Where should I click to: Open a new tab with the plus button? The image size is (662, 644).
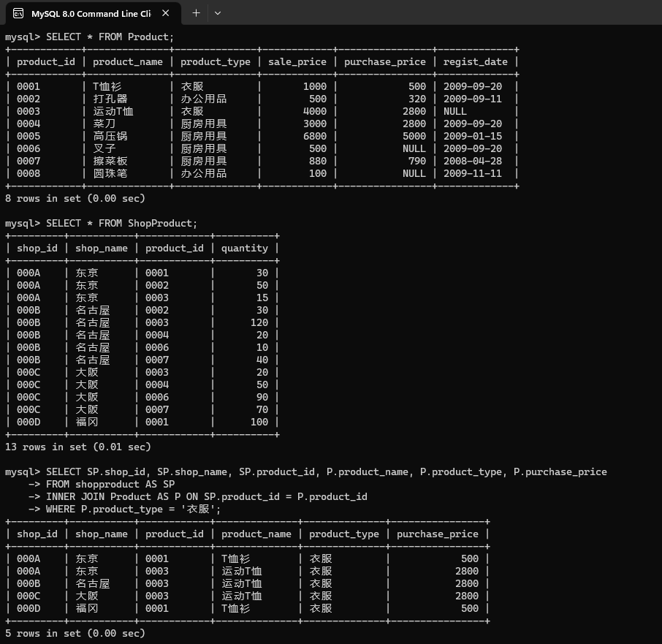pos(196,13)
